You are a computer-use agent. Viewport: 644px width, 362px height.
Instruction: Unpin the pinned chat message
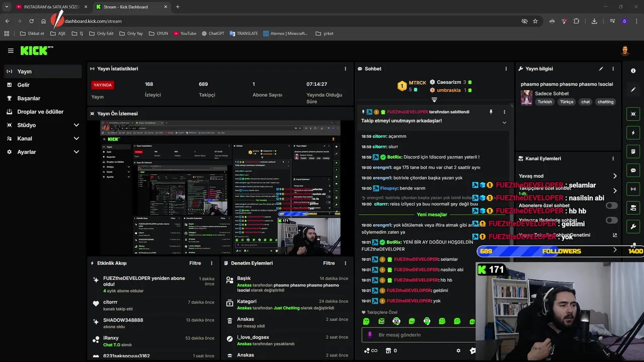tap(491, 112)
